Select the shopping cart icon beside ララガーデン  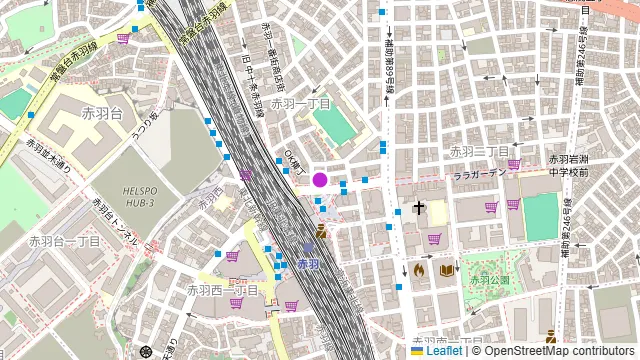click(x=514, y=164)
